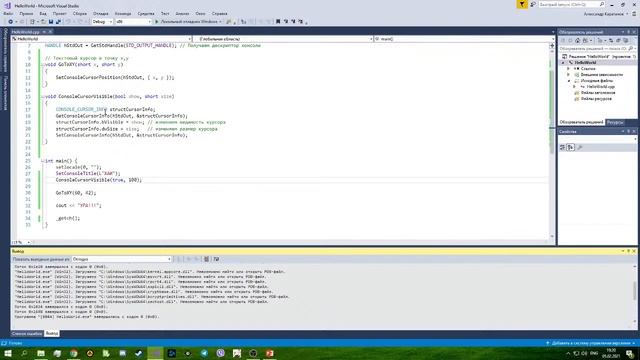Open the Вид menu
Screen dimensions: 640x360
point(42,13)
